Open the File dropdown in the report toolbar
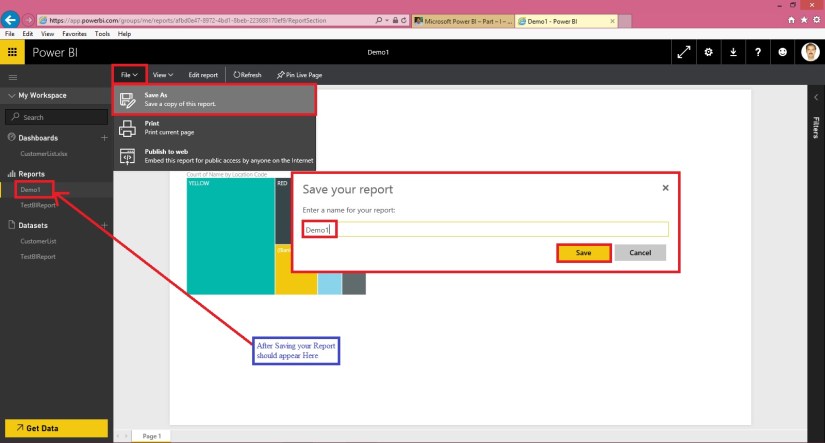825x443 pixels. click(129, 75)
